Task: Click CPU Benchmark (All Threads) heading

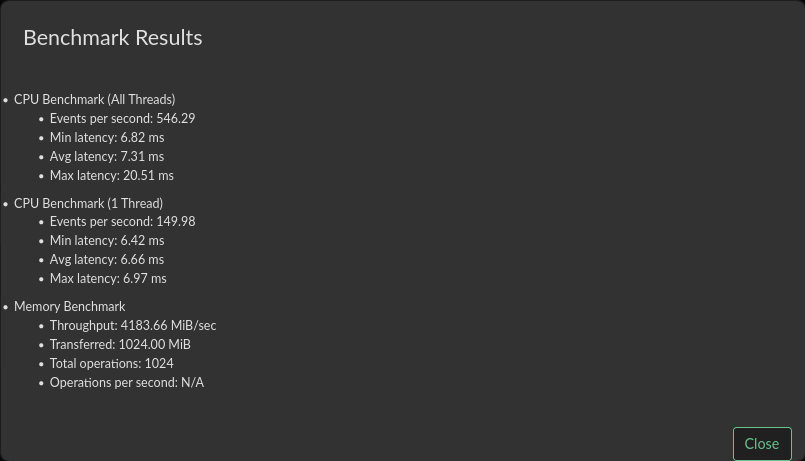Action: pyautogui.click(x=94, y=99)
